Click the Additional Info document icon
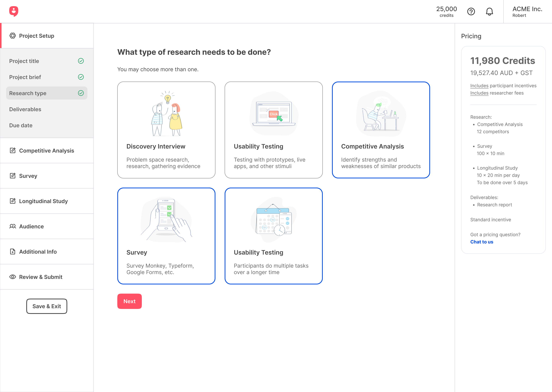 click(13, 252)
